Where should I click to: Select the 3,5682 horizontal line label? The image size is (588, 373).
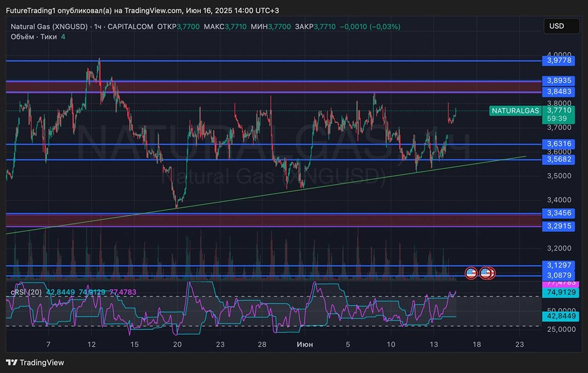559,159
